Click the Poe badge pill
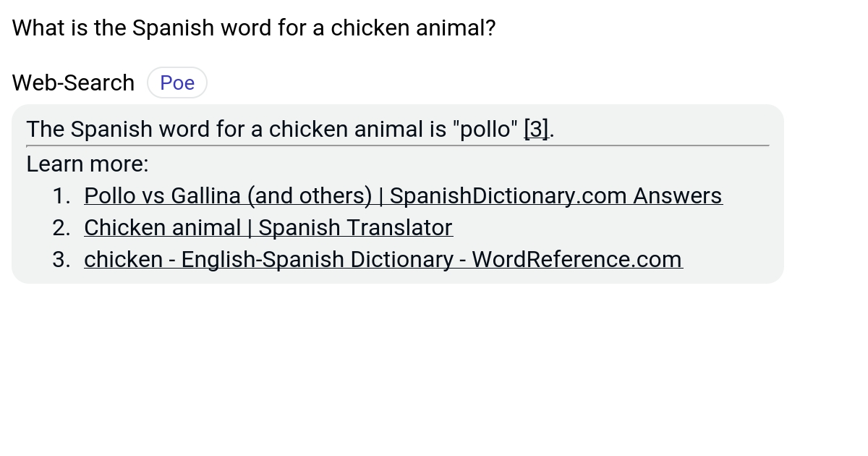Screen dimensions: 868x456 176,82
